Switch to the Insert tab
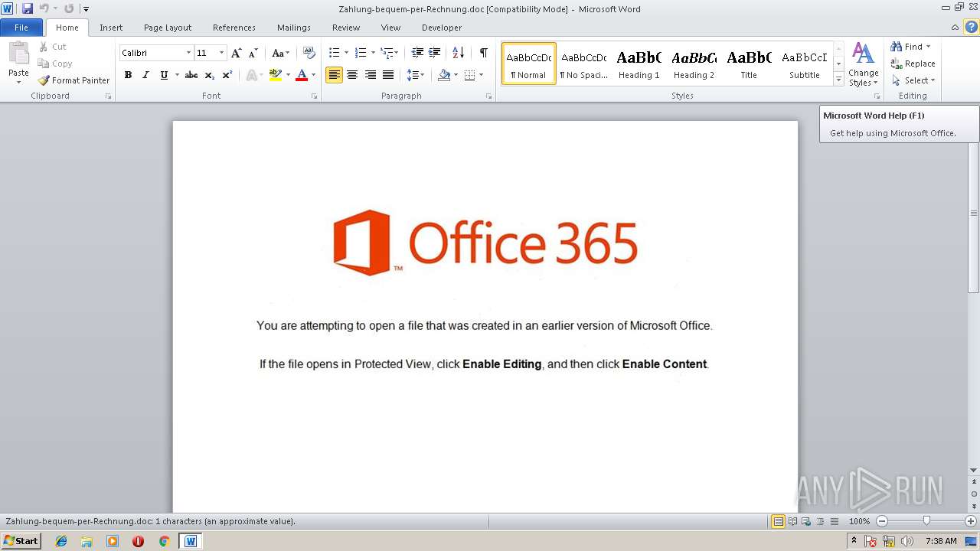Image resolution: width=980 pixels, height=551 pixels. coord(111,28)
